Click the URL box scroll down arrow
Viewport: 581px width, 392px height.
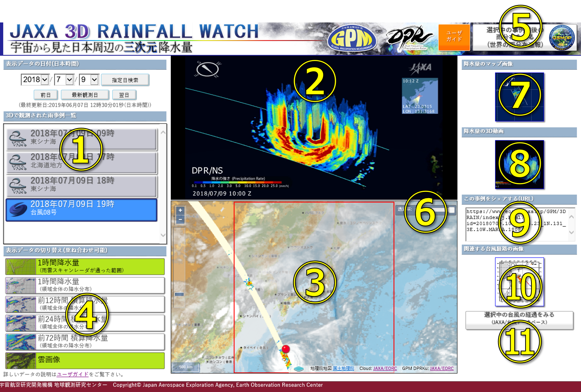(571, 233)
